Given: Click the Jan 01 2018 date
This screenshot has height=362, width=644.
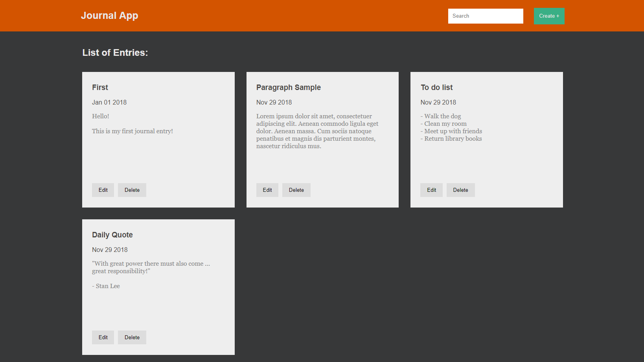Looking at the screenshot, I should (109, 102).
